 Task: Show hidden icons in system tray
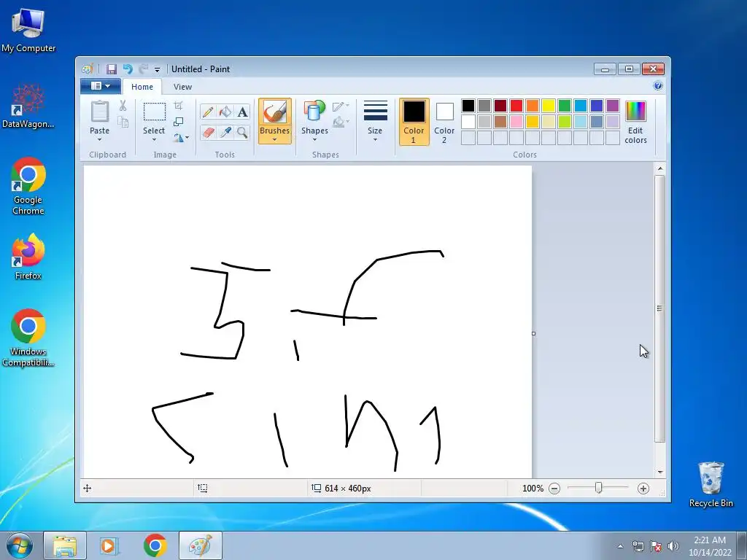tap(620, 546)
